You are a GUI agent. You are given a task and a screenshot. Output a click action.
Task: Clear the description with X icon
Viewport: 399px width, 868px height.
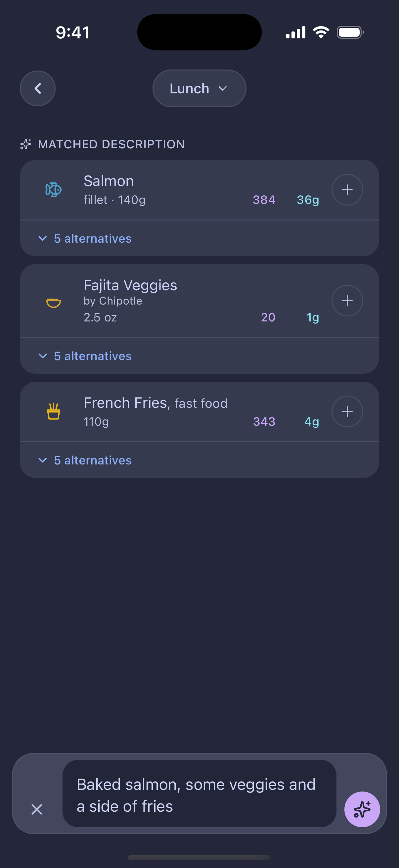37,809
